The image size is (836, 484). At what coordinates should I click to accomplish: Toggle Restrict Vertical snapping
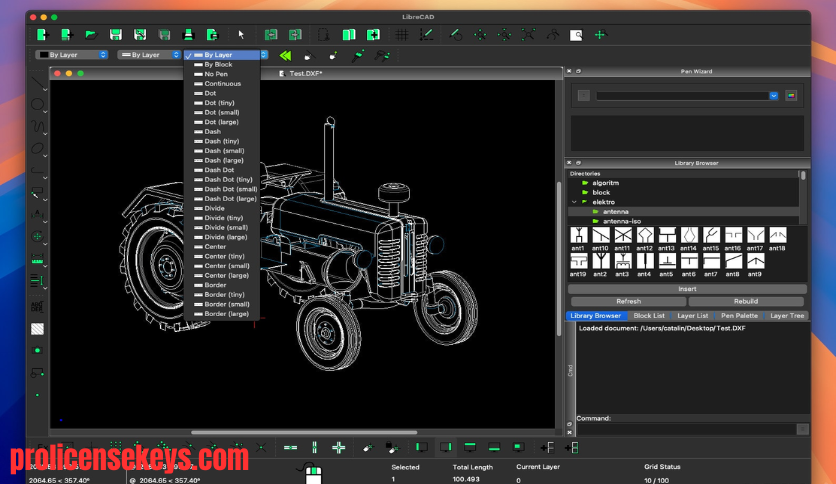coord(315,448)
